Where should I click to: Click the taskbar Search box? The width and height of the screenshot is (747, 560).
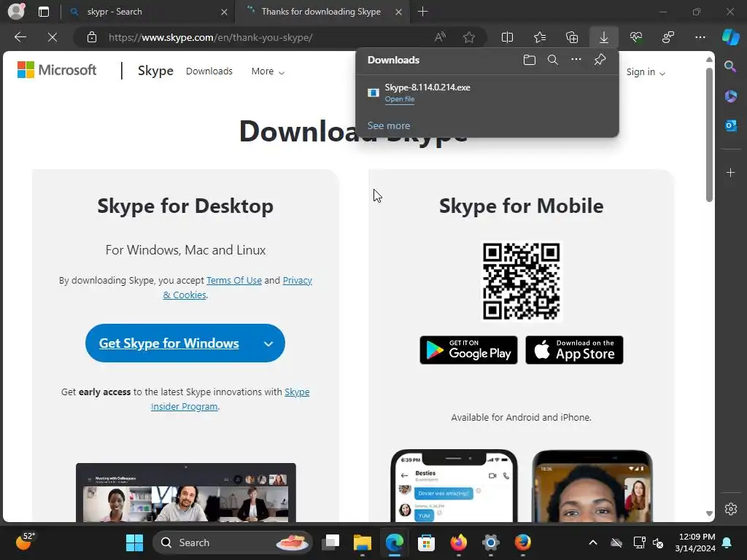[232, 542]
